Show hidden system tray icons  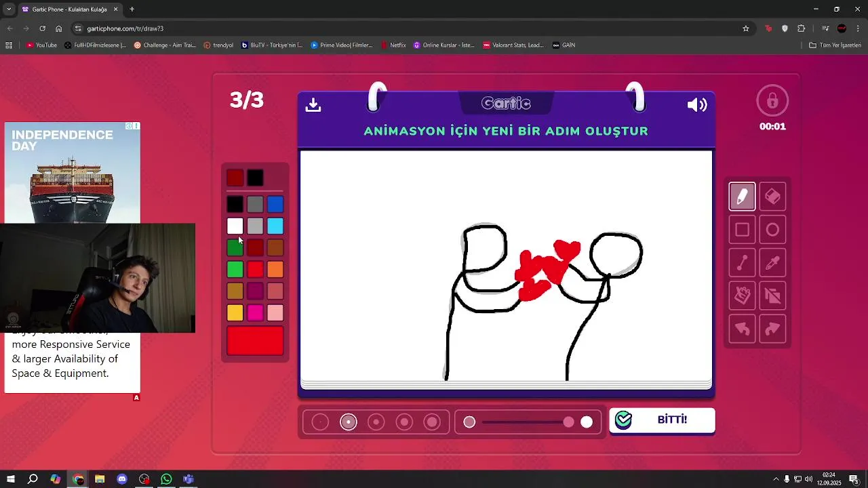776,479
